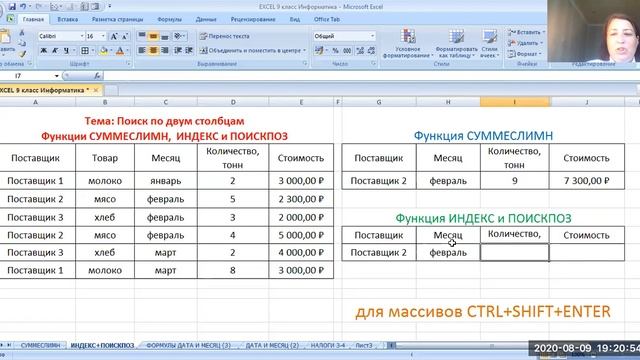
Task: Switch to the Вставка ribbon tab
Action: [67, 19]
